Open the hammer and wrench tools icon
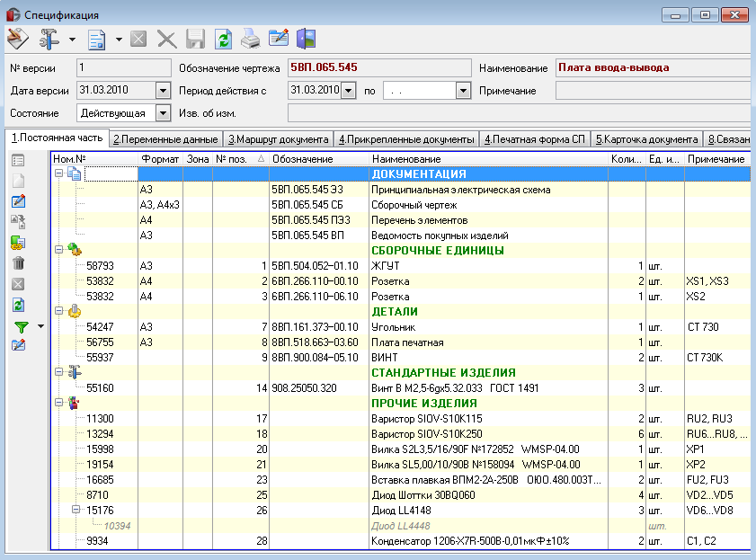Screen dimensions: 756x560 coord(49,39)
